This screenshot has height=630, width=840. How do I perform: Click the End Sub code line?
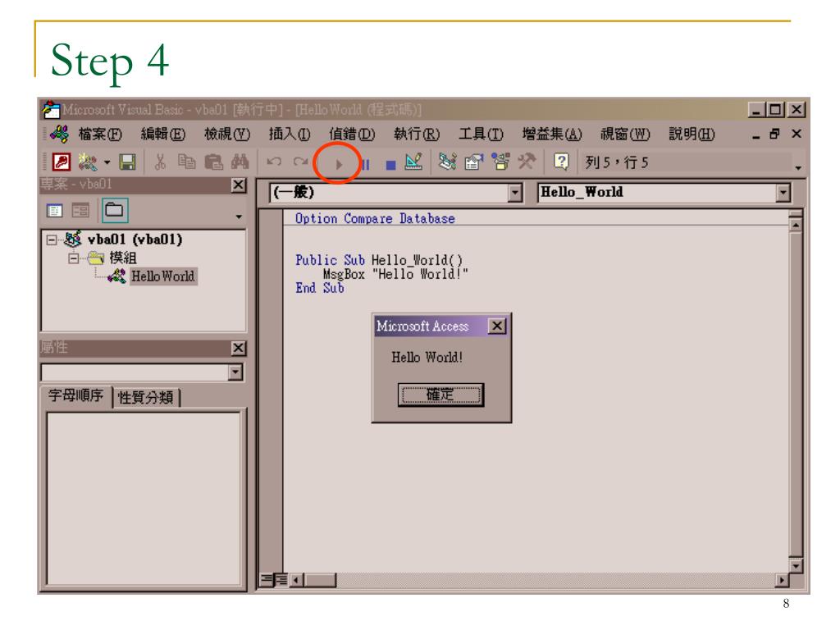pos(320,288)
